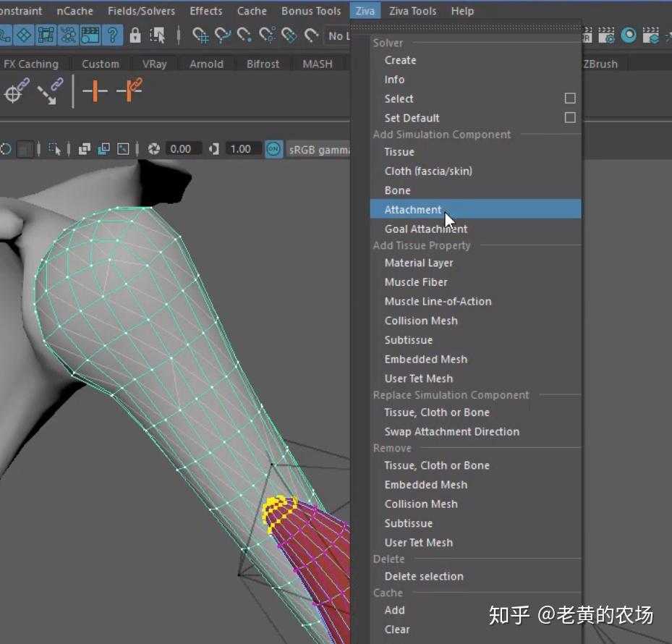The height and width of the screenshot is (644, 672).
Task: Click the crosshair with chain shelf icon
Action: click(16, 90)
